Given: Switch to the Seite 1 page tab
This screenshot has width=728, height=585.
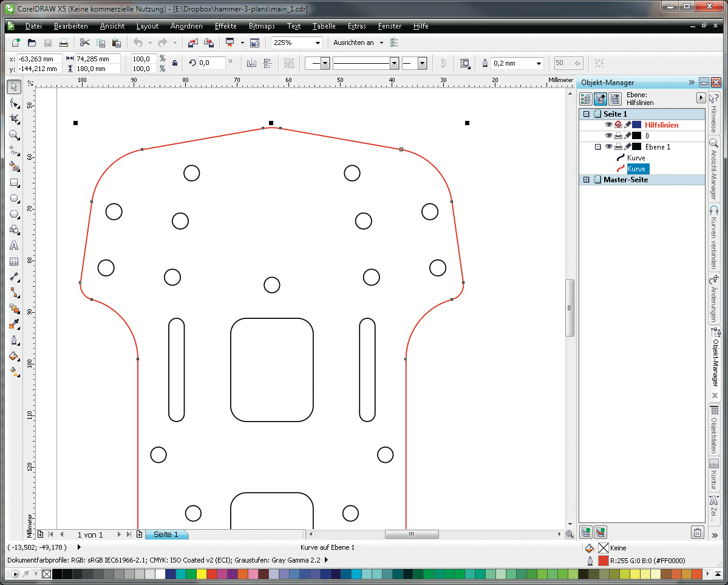Looking at the screenshot, I should (166, 535).
